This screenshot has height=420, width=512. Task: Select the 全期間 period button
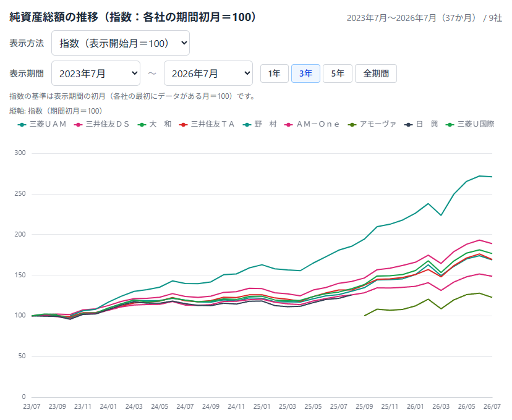pyautogui.click(x=376, y=73)
